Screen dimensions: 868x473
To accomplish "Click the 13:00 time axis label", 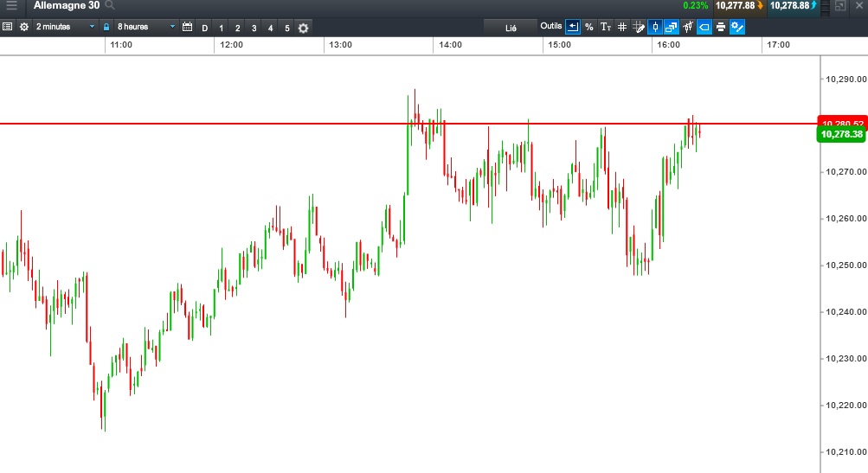I will (340, 45).
